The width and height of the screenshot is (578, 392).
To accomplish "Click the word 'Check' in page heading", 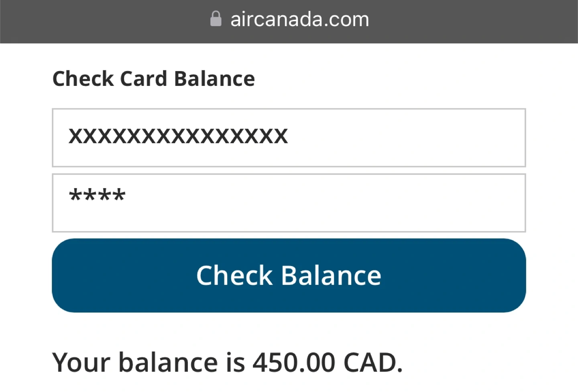I will [83, 79].
